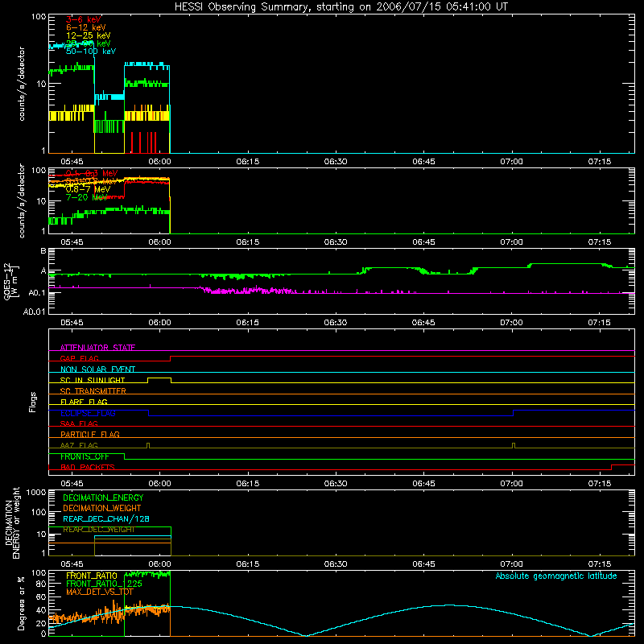This screenshot has height=644, width=644.
Task: Select the FLARE_FLAG flag label
Action: click(x=84, y=402)
